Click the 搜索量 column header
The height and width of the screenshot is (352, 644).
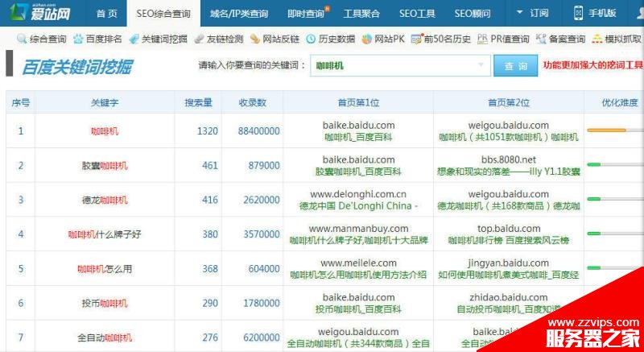[x=198, y=102]
